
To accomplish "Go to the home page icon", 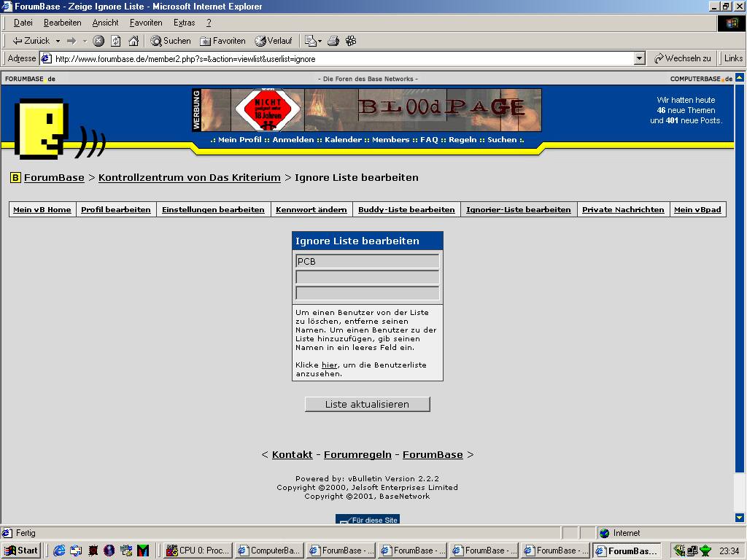I will 133,41.
